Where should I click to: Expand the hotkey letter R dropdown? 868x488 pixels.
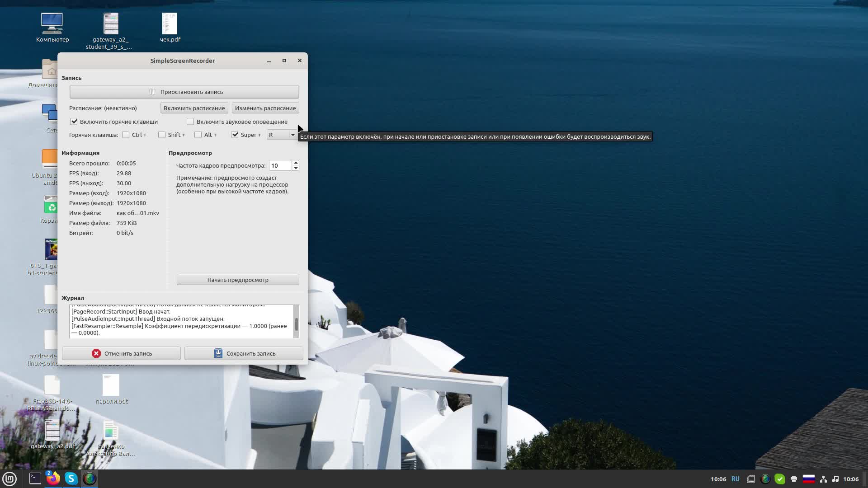click(x=292, y=135)
